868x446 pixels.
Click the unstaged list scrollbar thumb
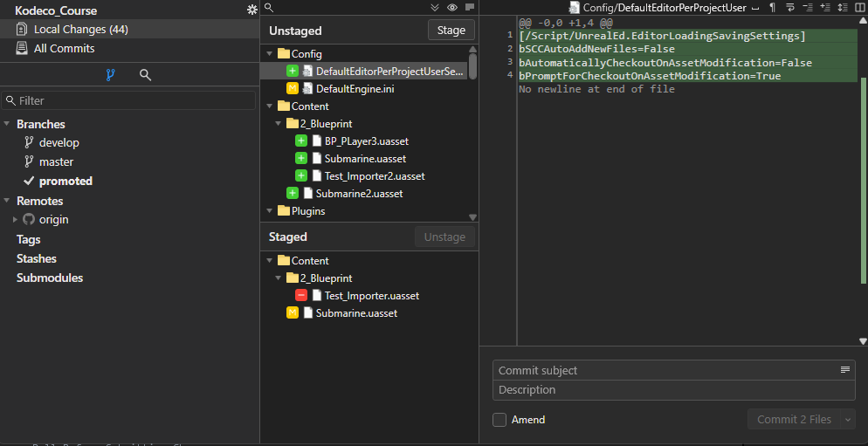[x=472, y=67]
